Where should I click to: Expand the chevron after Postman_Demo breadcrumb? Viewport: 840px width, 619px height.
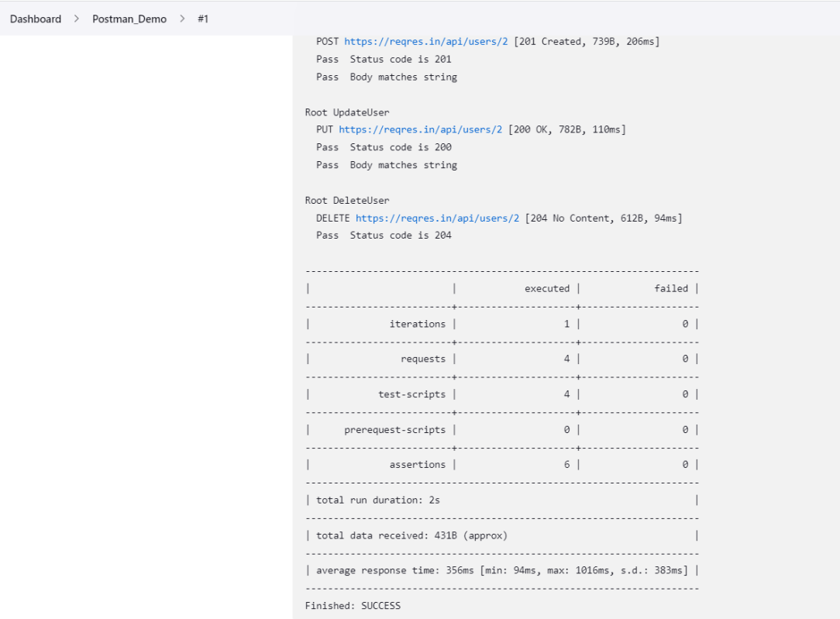182,19
